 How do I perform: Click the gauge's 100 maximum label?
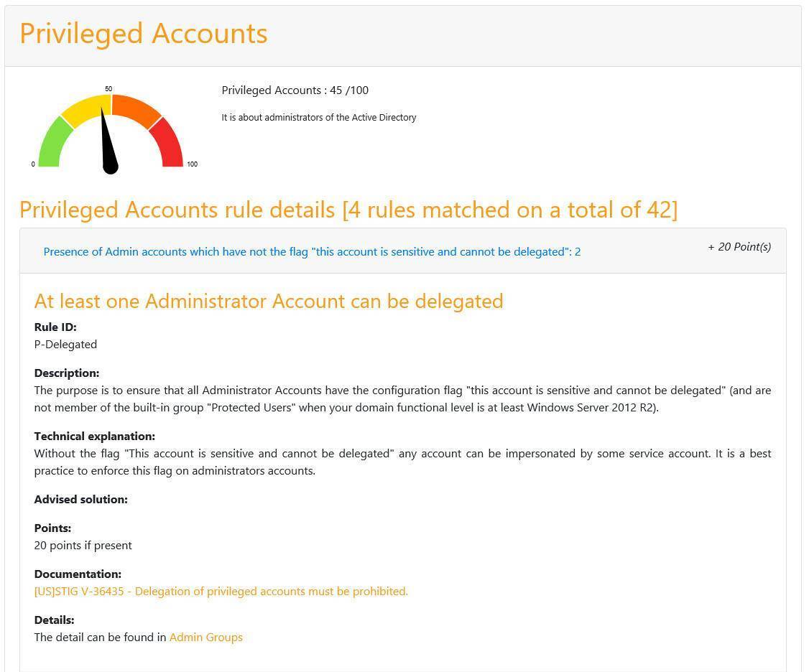click(x=192, y=164)
